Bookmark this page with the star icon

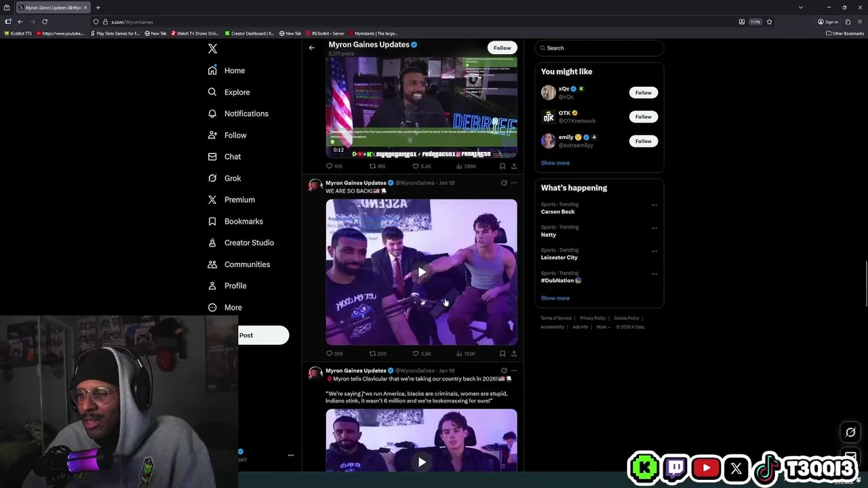click(x=769, y=22)
